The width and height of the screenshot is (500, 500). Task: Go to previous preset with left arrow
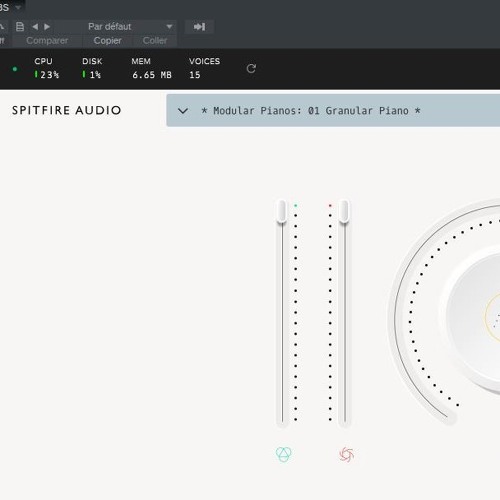point(35,27)
